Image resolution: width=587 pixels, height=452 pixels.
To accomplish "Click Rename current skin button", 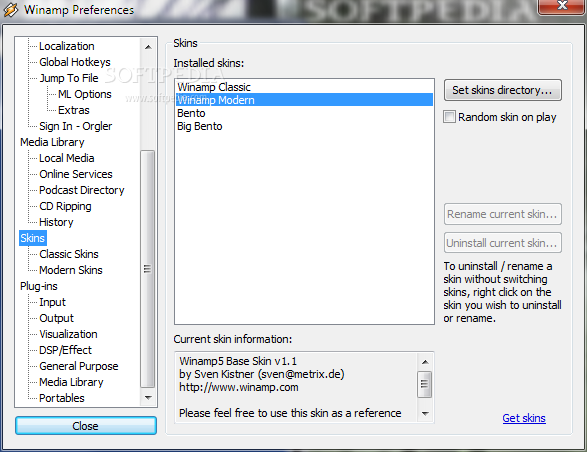I will pos(502,214).
